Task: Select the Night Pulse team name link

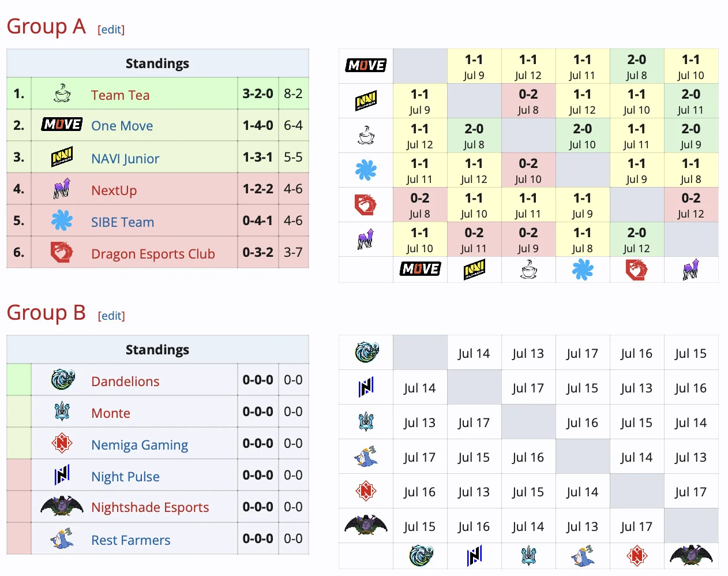Action: 125,477
